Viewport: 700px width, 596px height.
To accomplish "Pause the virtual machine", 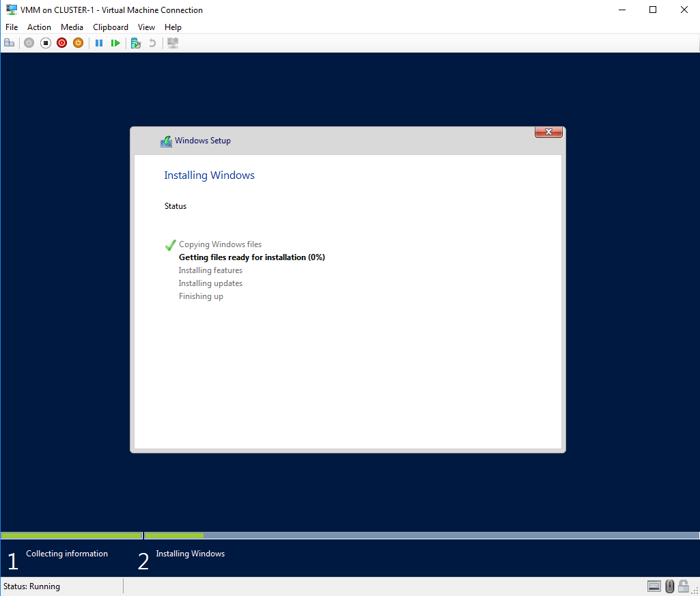I will tap(99, 43).
